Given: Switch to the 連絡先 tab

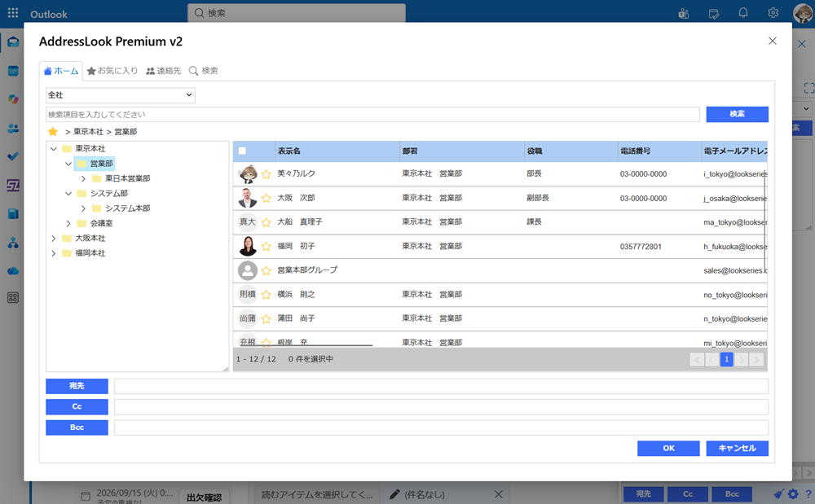Looking at the screenshot, I should point(163,71).
